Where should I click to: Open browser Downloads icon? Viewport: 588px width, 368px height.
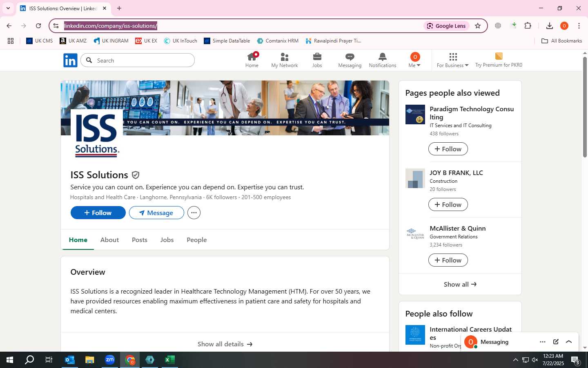tap(550, 26)
